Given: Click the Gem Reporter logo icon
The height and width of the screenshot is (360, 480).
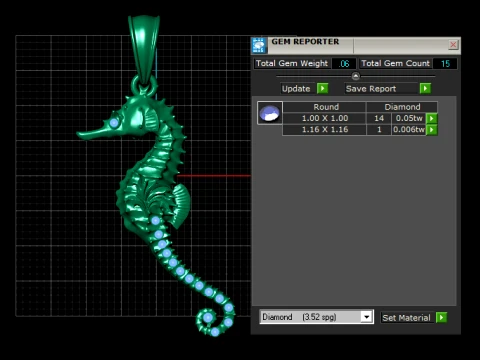Looking at the screenshot, I should (259, 45).
